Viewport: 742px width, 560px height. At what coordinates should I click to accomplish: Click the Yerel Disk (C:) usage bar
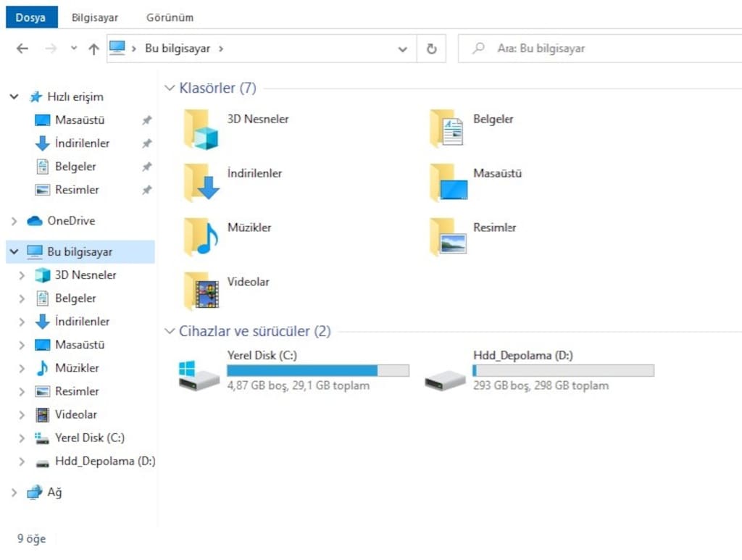318,370
